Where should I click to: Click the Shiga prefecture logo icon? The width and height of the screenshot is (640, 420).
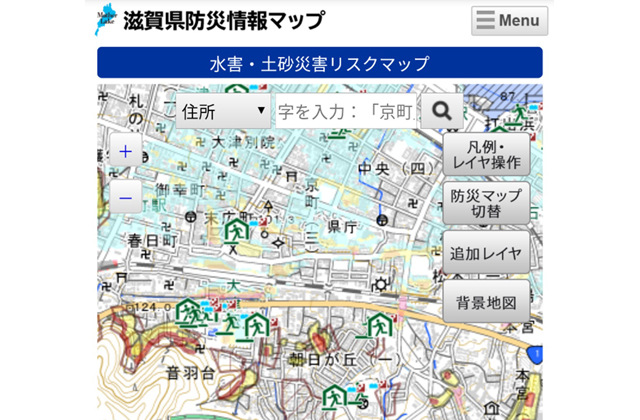(x=106, y=20)
